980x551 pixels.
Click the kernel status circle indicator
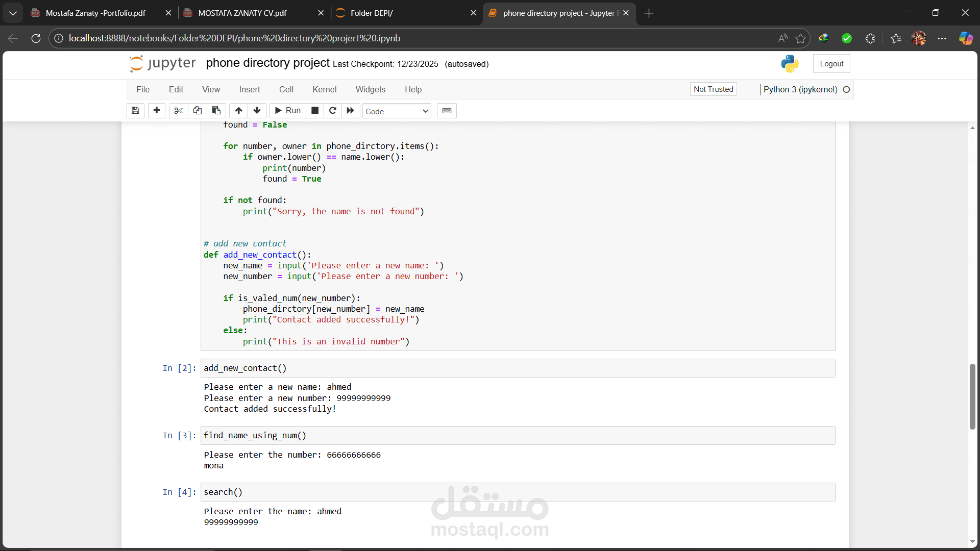[846, 89]
